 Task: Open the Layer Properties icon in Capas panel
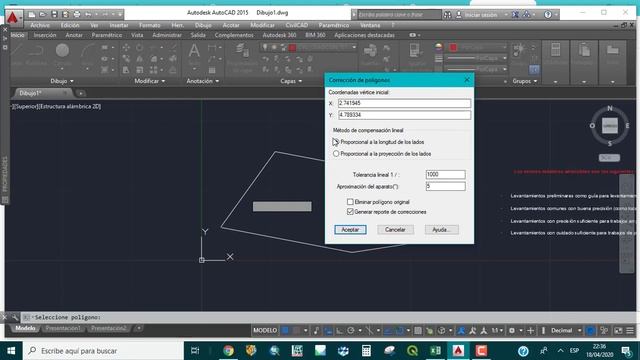[242, 51]
